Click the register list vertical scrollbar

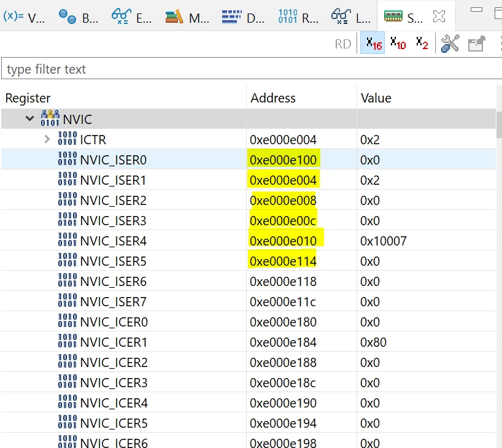click(499, 124)
